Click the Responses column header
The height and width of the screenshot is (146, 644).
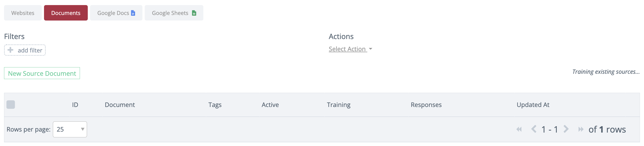(x=426, y=105)
